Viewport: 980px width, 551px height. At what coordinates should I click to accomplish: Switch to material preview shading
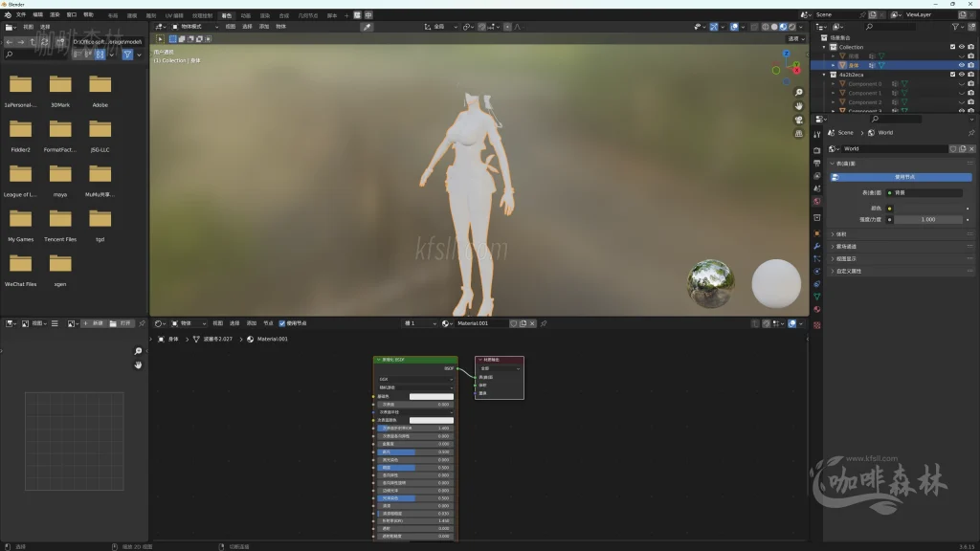coord(783,27)
